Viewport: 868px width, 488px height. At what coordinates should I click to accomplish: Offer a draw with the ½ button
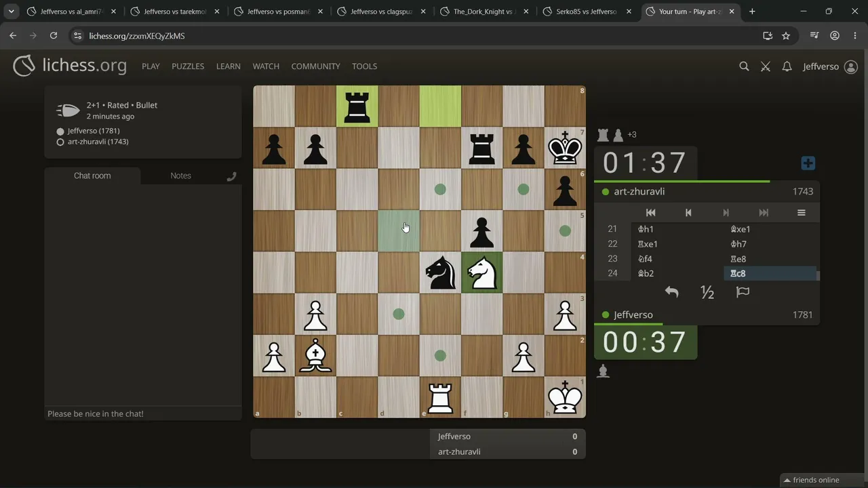click(x=707, y=292)
